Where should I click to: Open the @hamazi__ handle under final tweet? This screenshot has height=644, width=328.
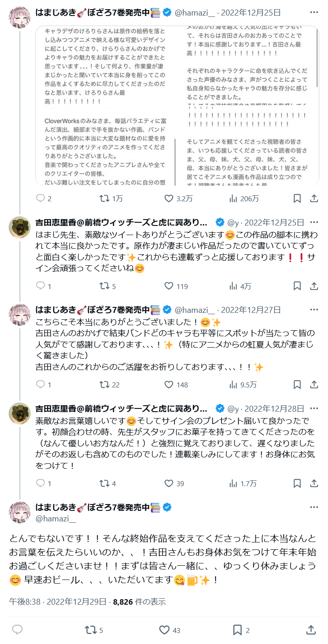[x=56, y=518]
